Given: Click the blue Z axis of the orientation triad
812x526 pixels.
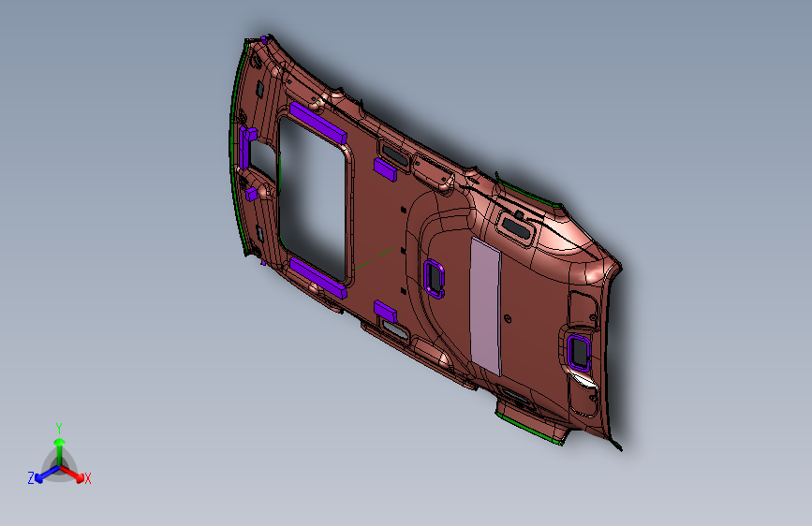Looking at the screenshot, I should 47,474.
